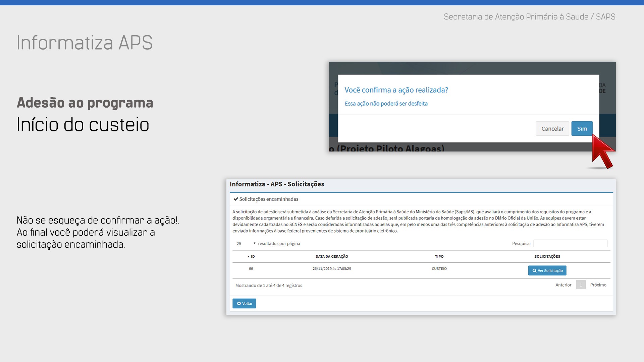The height and width of the screenshot is (362, 644).
Task: Click the magnifier icon in Ver Solicitação
Action: [x=534, y=271]
